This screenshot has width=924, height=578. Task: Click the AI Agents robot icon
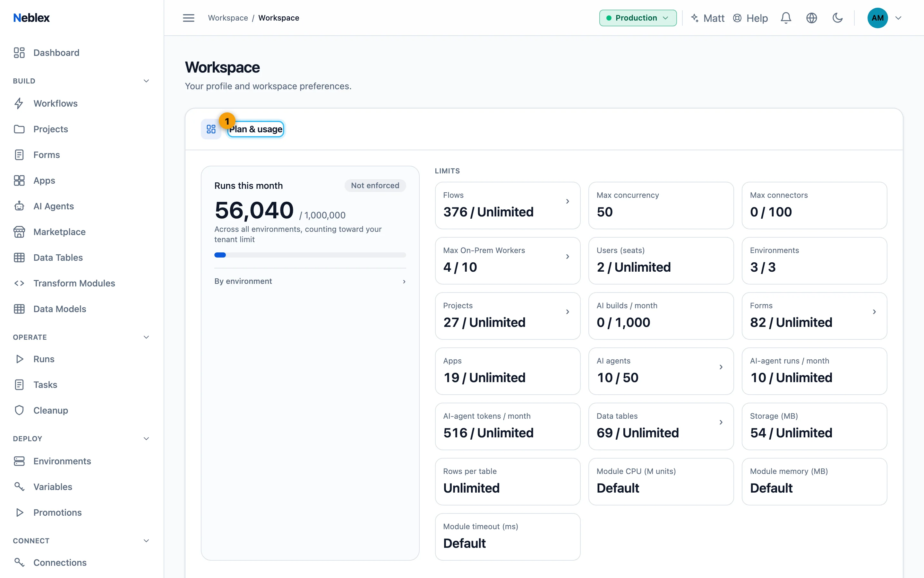point(19,206)
